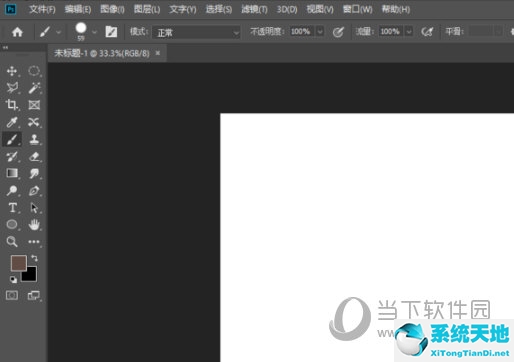
Task: Open the 编辑(E) menu
Action: (x=78, y=9)
